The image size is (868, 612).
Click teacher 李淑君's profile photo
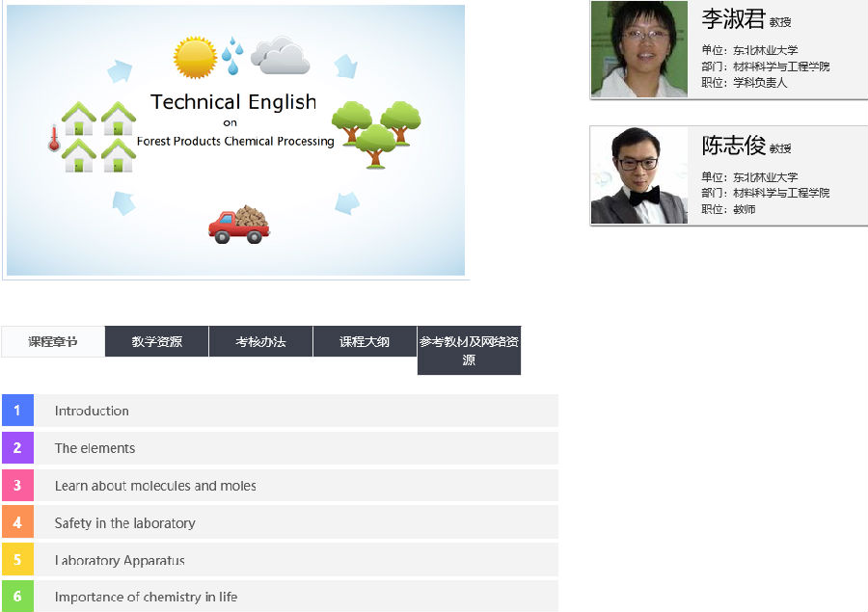[x=638, y=49]
